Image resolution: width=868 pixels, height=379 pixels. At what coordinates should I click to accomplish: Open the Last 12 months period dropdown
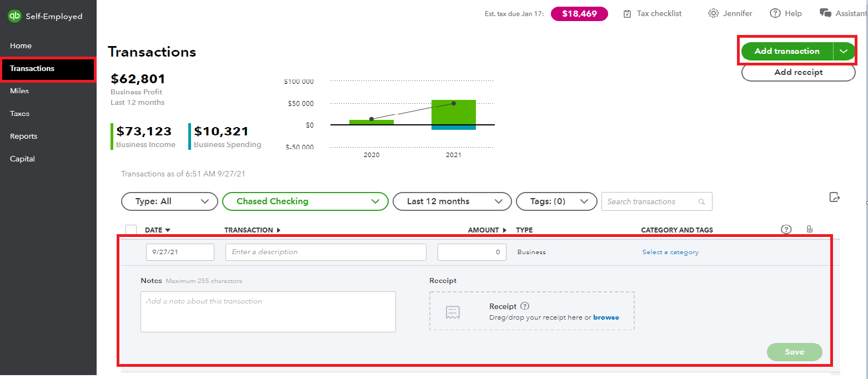452,201
